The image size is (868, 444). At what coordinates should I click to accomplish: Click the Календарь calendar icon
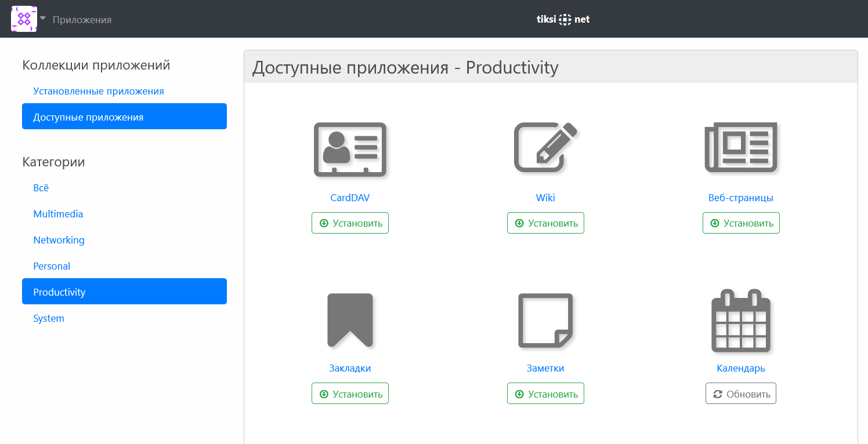[740, 321]
